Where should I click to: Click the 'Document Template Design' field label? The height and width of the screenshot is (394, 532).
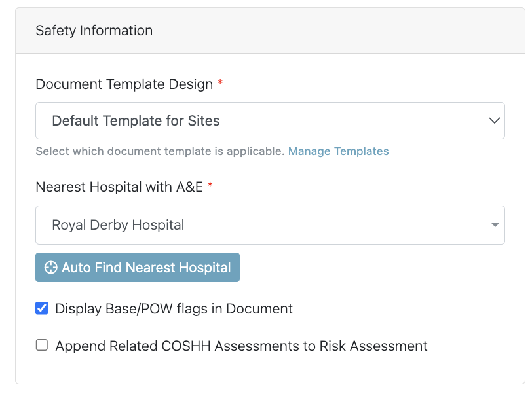[124, 84]
